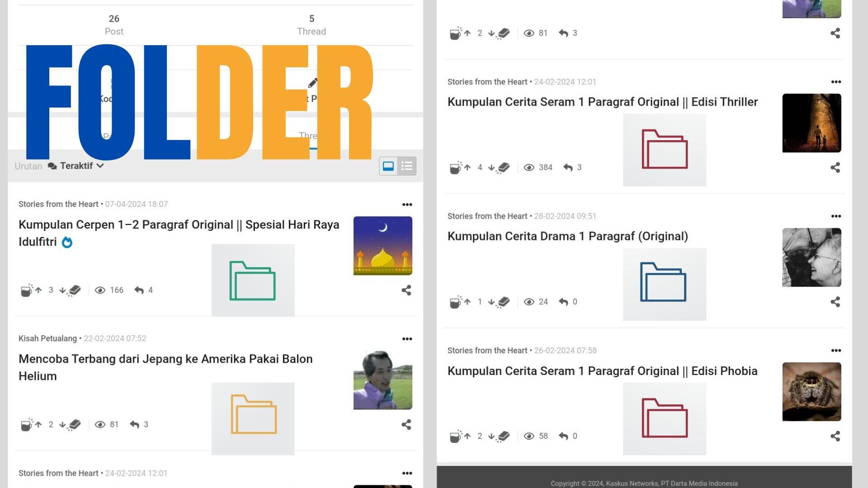Open Stories from the Heart category above Drama thread
868x488 pixels.
pos(487,216)
